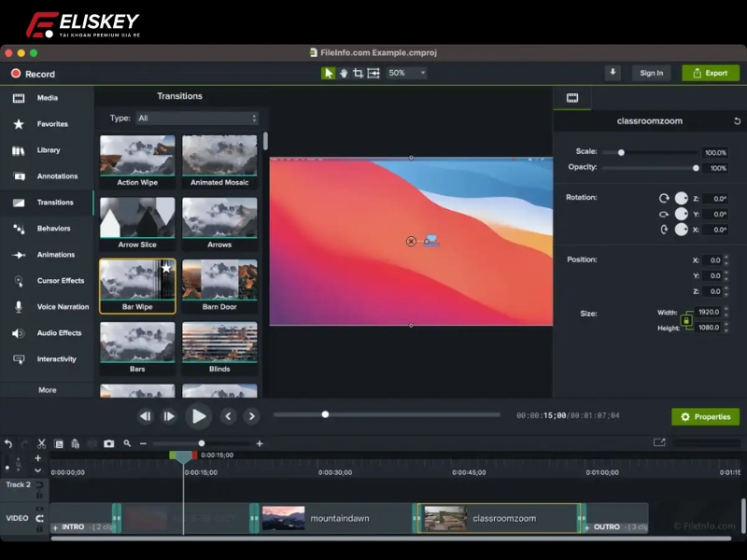Open the Voice Narration panel icon
The height and width of the screenshot is (560, 747).
[17, 306]
